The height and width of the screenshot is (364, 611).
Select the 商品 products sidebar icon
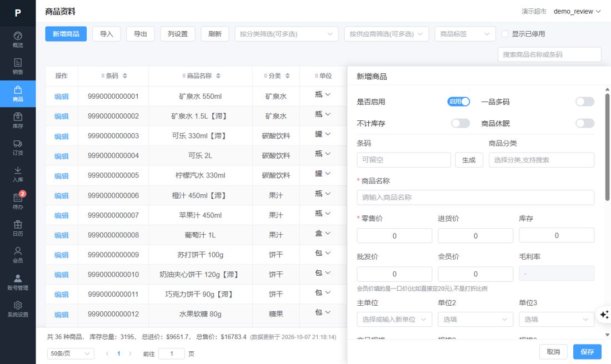pos(18,94)
